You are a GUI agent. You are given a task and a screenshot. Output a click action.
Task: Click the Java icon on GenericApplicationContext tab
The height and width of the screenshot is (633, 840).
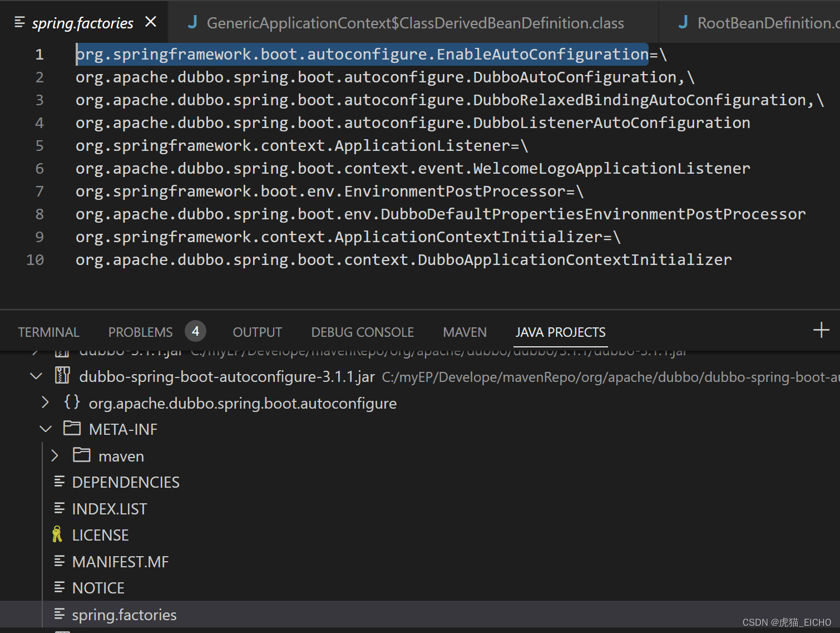point(192,22)
